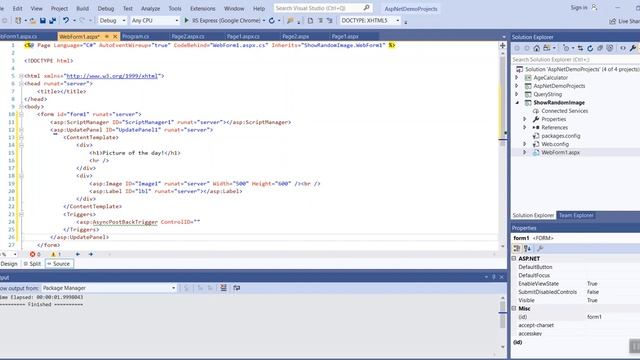
Task: Switch to the Program.cs tab
Action: [136, 36]
